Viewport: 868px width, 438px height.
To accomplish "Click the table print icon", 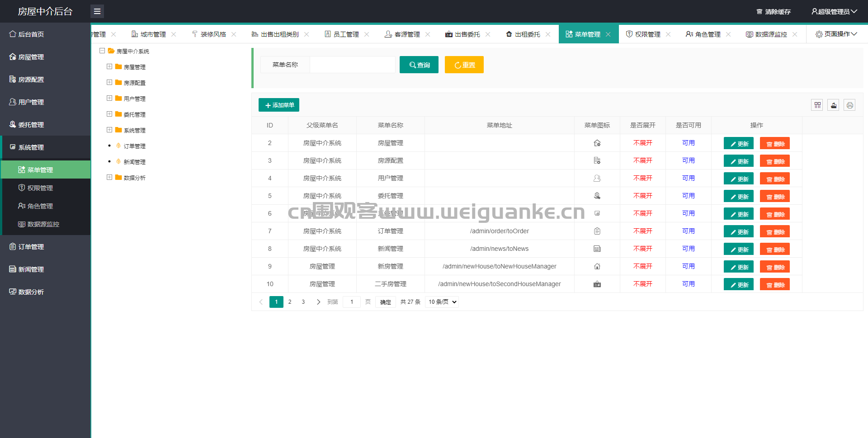I will click(850, 105).
